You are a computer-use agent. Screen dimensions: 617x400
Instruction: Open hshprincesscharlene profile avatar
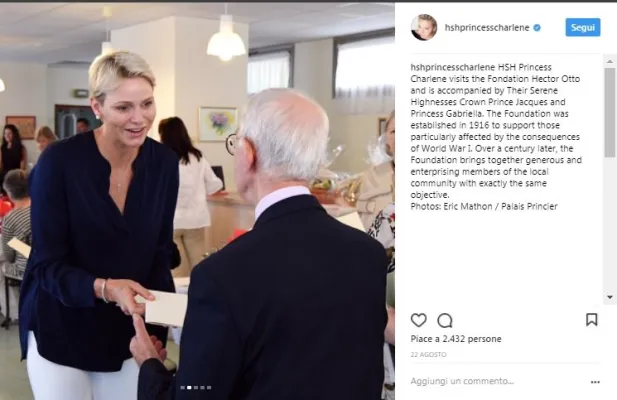(424, 27)
